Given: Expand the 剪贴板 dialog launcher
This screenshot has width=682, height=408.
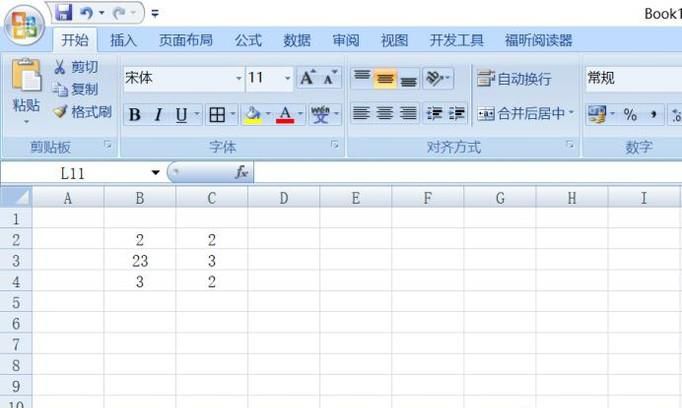Looking at the screenshot, I should [108, 145].
